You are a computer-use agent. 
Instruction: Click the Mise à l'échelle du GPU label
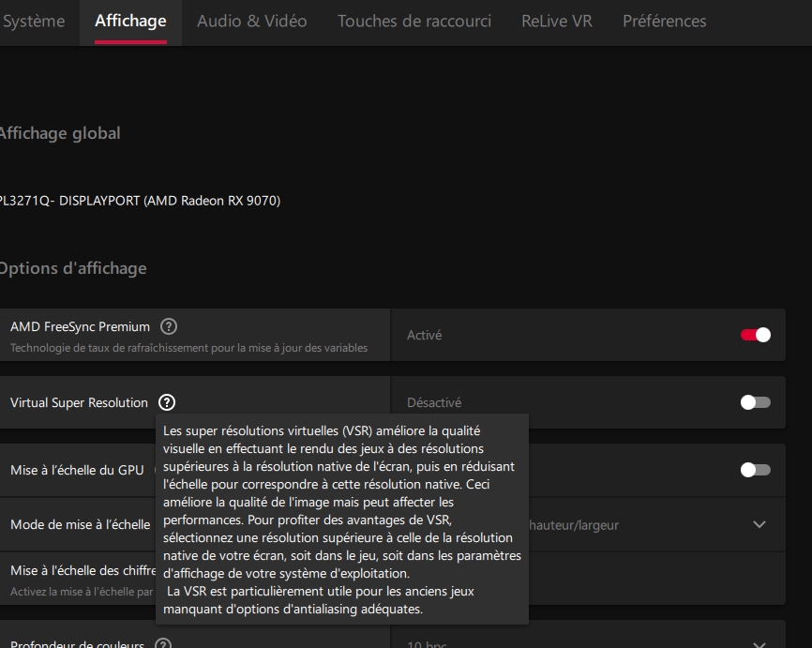click(x=77, y=470)
